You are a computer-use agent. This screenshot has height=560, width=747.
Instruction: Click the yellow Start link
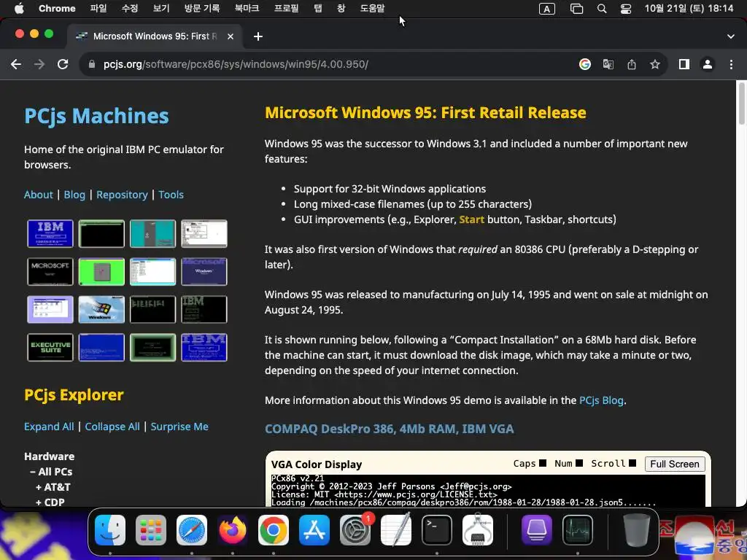[x=472, y=219]
